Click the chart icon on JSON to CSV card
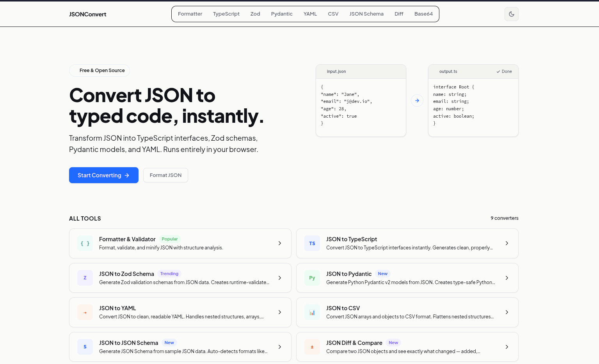The height and width of the screenshot is (364, 599). [312, 312]
